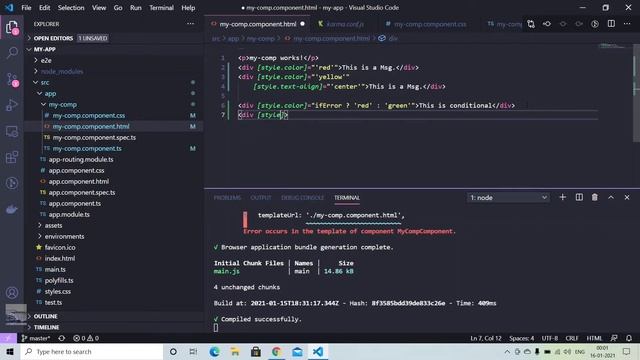Expand the Timeline section
Screen dimensions: 640x360
tap(46, 327)
